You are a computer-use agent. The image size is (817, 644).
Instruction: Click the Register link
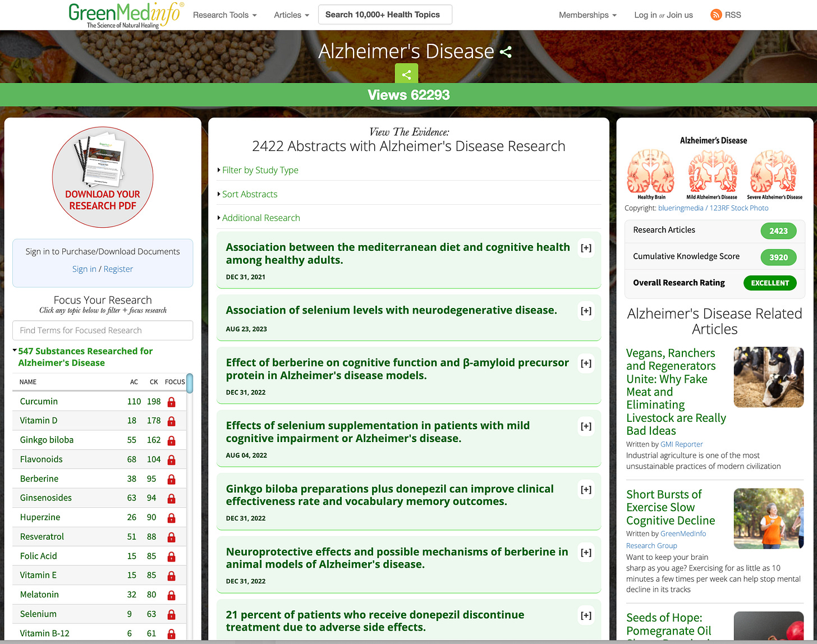(x=118, y=269)
